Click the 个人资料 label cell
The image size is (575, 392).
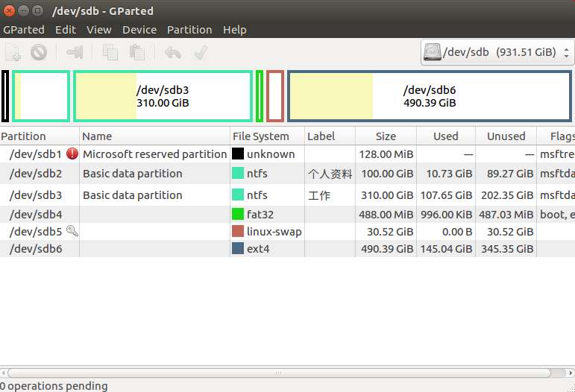coord(330,174)
